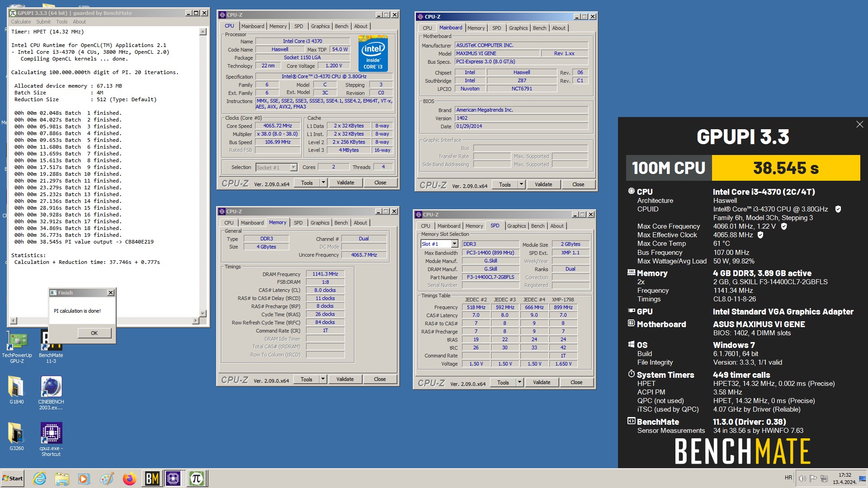This screenshot has height=488, width=868.
Task: Switch to CPU-Z taskbar button
Action: (174, 479)
